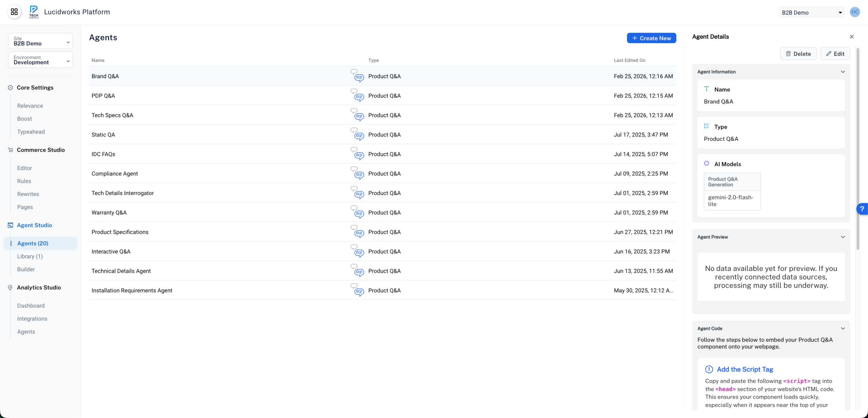This screenshot has height=418, width=868.
Task: Delete the Brand Q&A agent
Action: [798, 54]
